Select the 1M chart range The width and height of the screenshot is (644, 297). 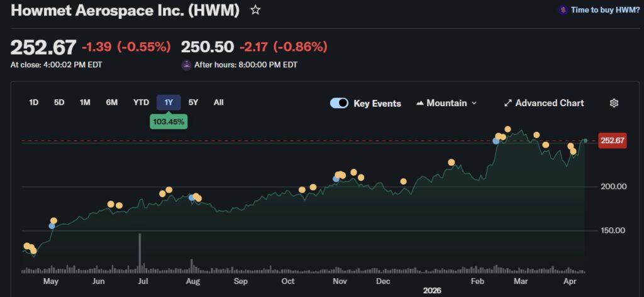(85, 102)
